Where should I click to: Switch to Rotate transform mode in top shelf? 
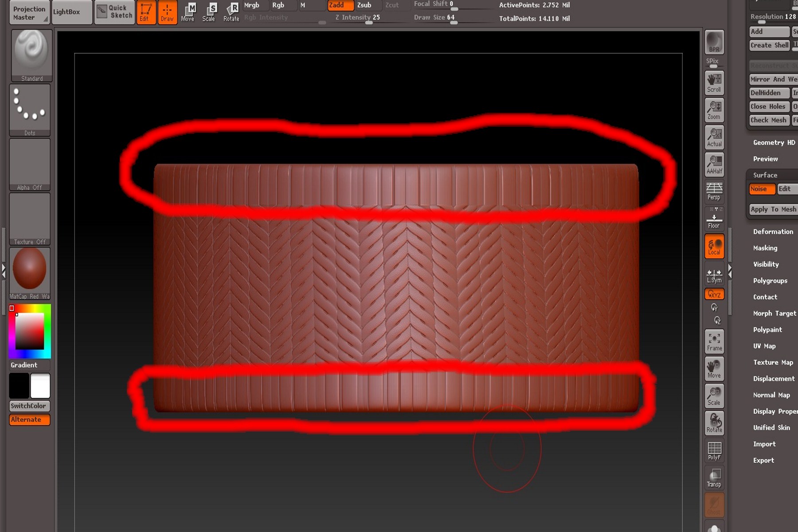coord(231,12)
